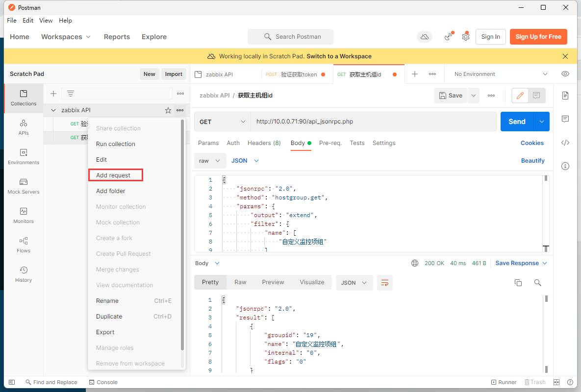Toggle the two-pane layout icon in status bar
The height and width of the screenshot is (392, 581).
556,382
